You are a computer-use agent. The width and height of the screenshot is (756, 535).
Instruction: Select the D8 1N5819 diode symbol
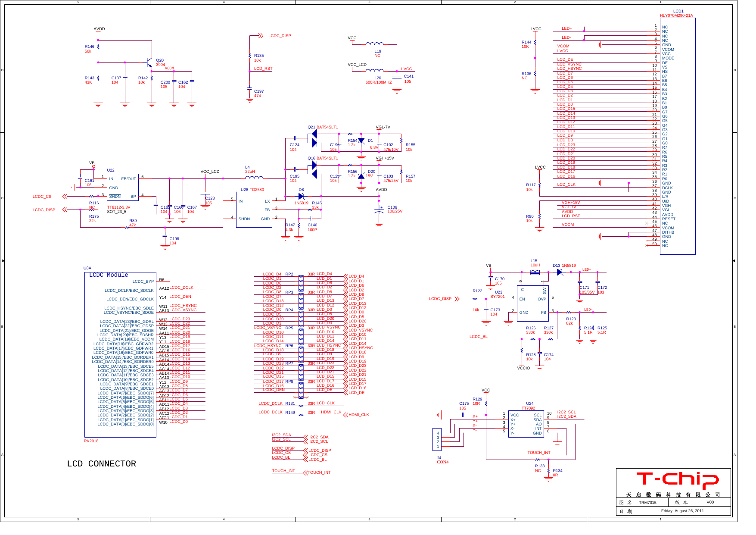click(x=302, y=196)
